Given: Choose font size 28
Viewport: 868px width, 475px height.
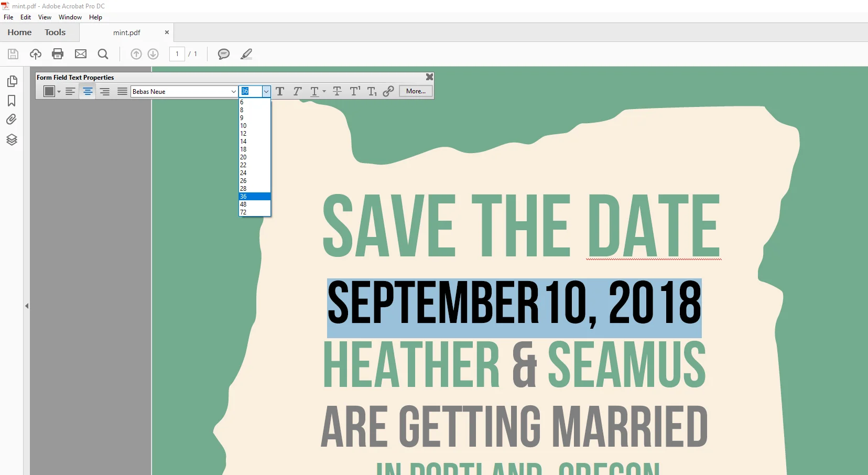Looking at the screenshot, I should (255, 189).
